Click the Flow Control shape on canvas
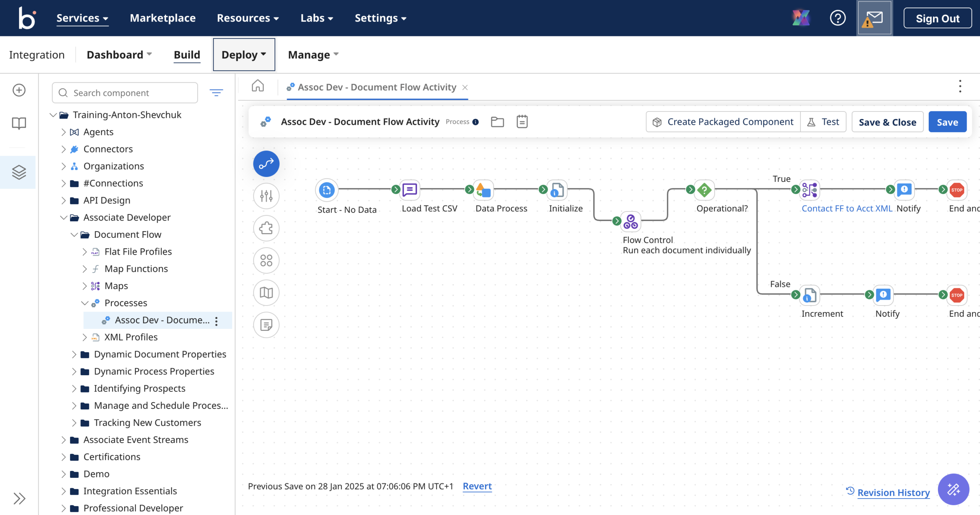 pyautogui.click(x=630, y=221)
